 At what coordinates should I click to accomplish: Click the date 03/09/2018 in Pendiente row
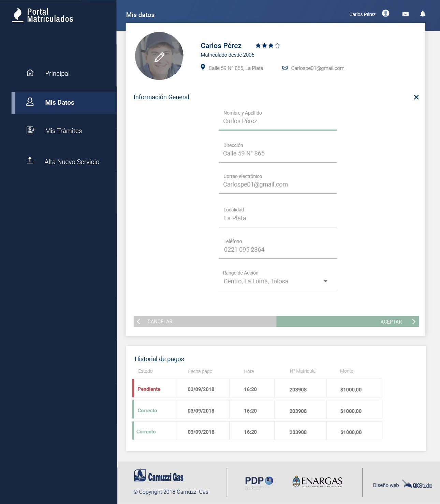[x=201, y=389]
